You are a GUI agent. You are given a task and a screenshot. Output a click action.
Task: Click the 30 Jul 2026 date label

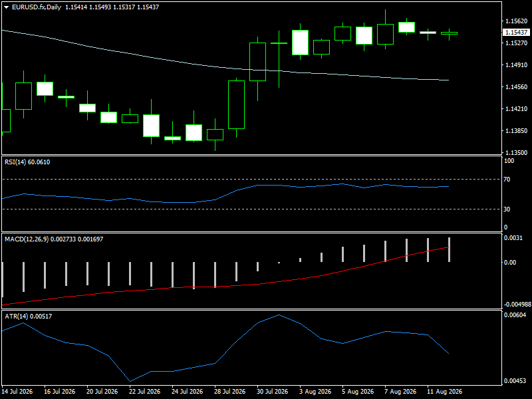pos(272,392)
